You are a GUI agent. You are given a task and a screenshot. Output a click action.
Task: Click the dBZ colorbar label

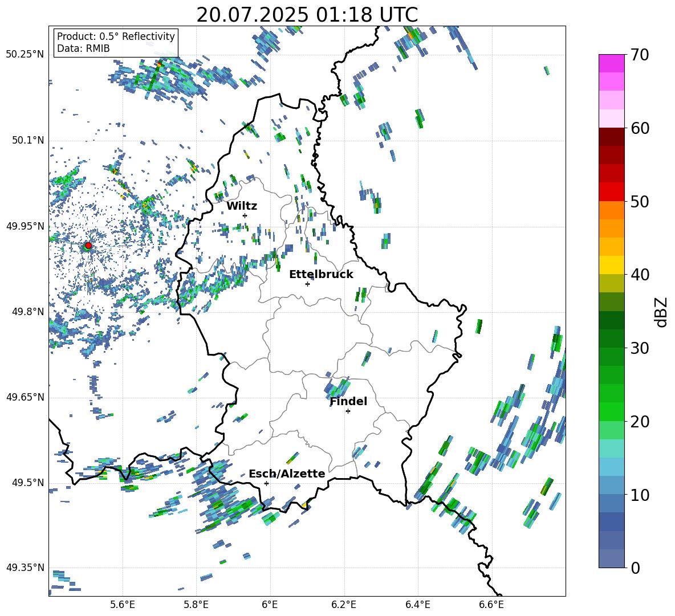pyautogui.click(x=662, y=312)
